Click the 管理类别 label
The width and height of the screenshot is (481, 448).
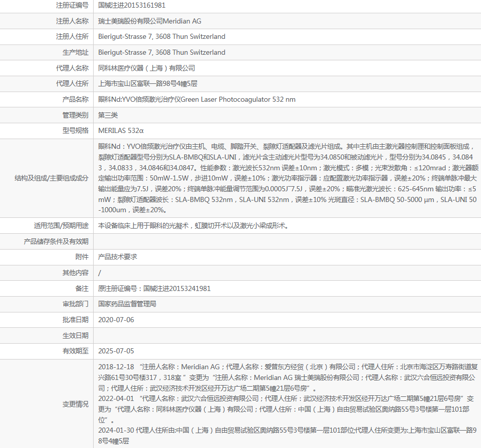click(x=75, y=115)
